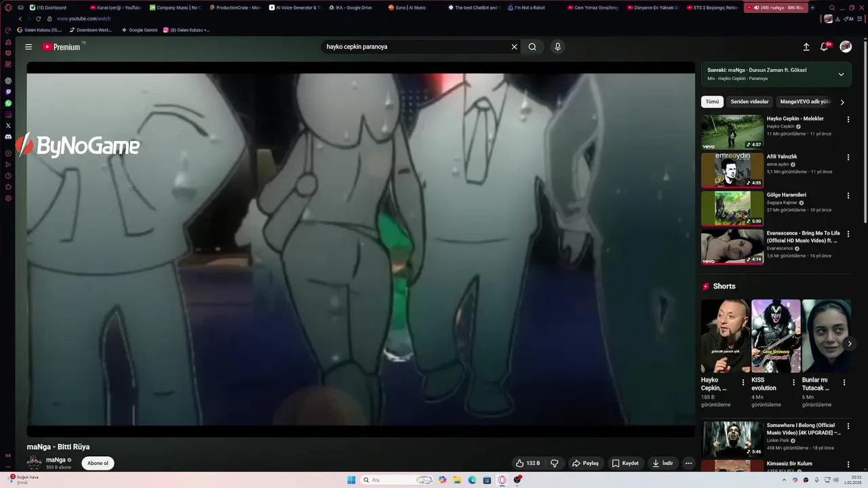Open Hayko Cepkin - Melekler thumbnail
868x488 pixels.
click(x=732, y=131)
